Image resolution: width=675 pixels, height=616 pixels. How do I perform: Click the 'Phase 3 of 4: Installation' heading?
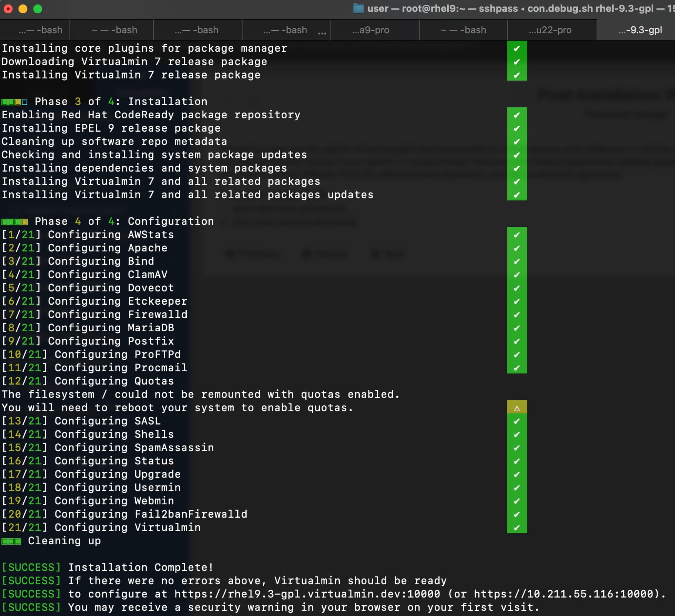click(121, 101)
